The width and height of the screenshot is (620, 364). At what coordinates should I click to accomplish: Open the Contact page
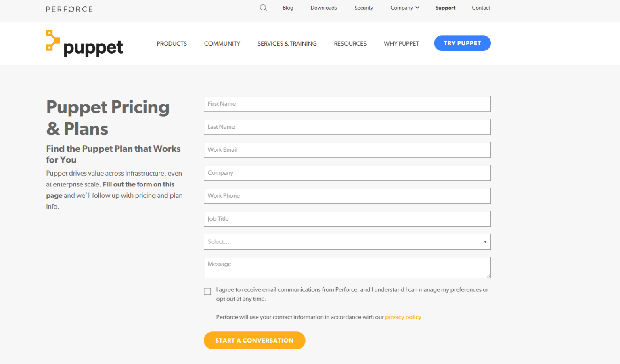(481, 8)
